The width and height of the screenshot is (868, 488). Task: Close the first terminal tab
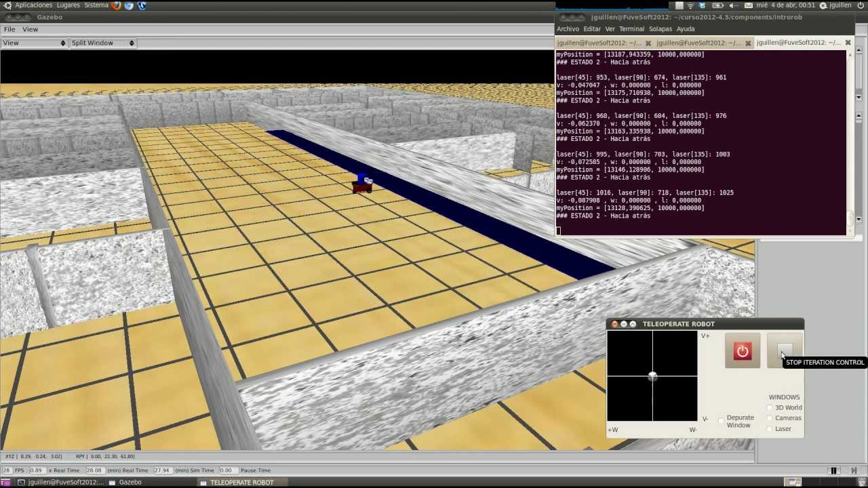point(648,43)
